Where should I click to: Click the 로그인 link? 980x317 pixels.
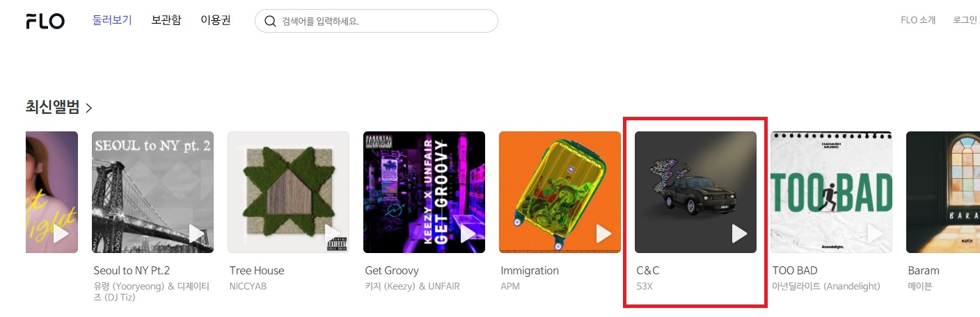coord(965,20)
